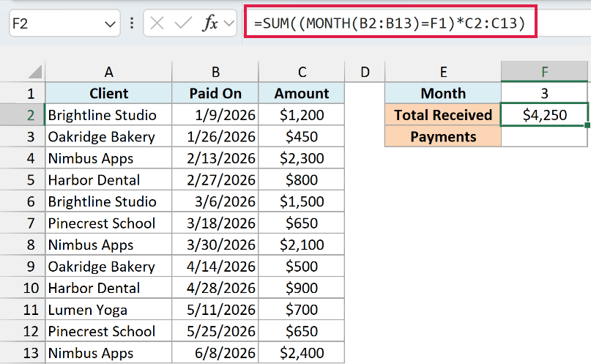Click Oakridge Bakery in row 3
This screenshot has width=591, height=364.
(108, 136)
